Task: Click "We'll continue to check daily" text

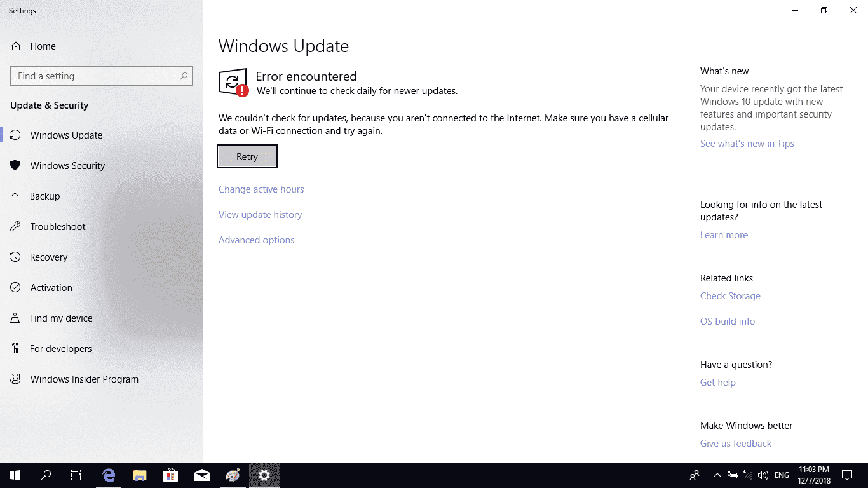Action: pyautogui.click(x=357, y=91)
